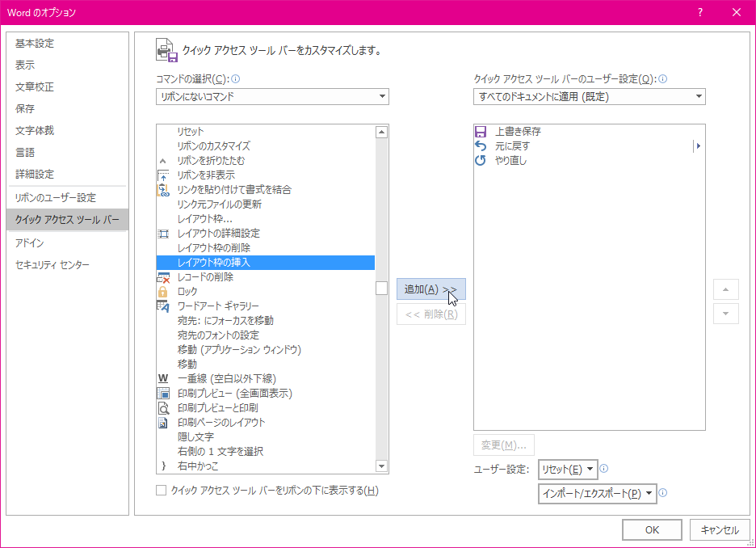Click the help question mark icon

(x=700, y=13)
